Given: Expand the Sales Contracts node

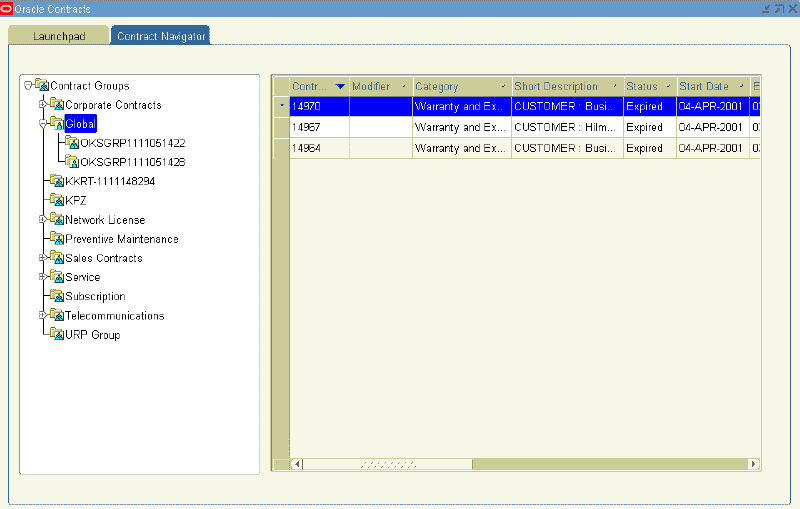Looking at the screenshot, I should (x=43, y=258).
